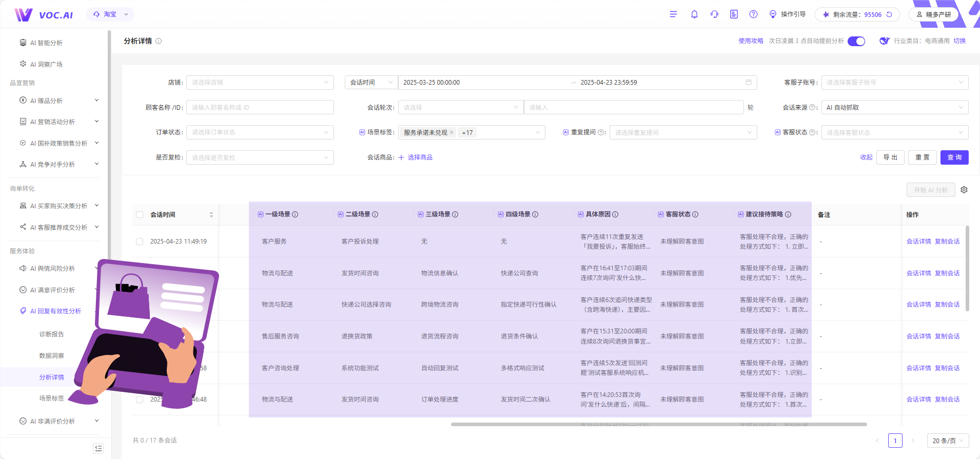Open the 店铺 select dropdown
This screenshot has height=459, width=980.
[x=260, y=82]
